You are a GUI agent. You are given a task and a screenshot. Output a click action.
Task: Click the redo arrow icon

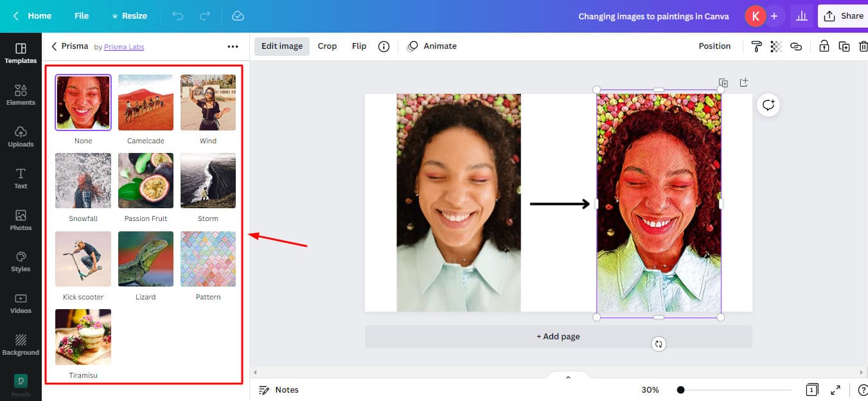205,16
